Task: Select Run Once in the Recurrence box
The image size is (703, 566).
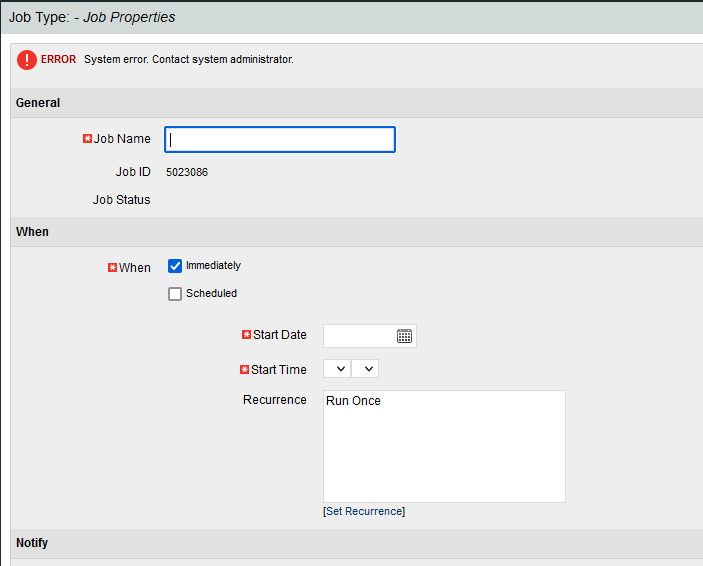Action: point(354,401)
